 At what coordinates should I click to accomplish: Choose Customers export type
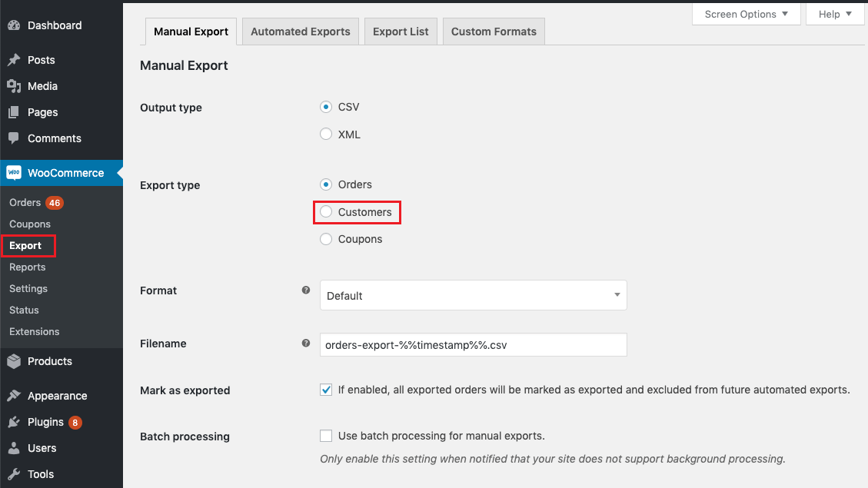pos(326,212)
